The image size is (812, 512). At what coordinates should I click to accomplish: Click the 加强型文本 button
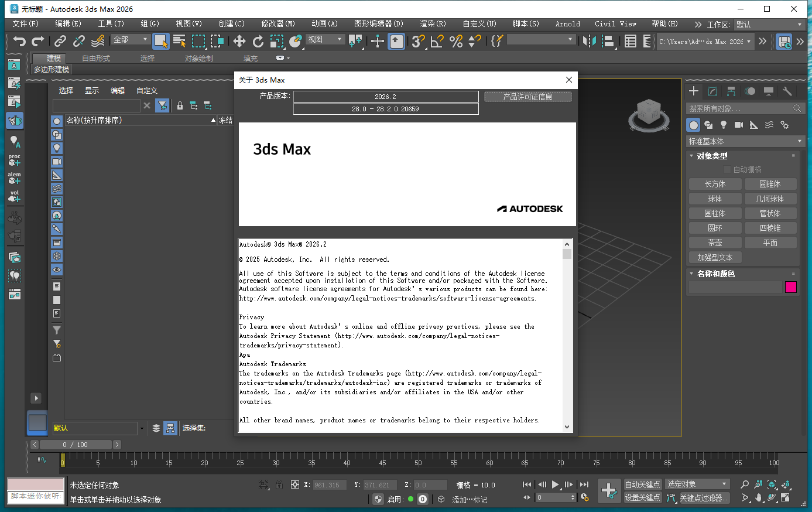[715, 257]
